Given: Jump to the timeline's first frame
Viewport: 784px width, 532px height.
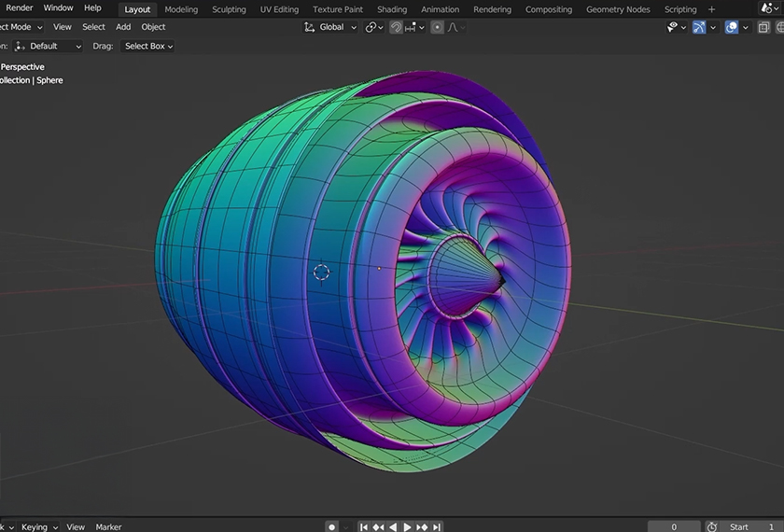Looking at the screenshot, I should pyautogui.click(x=364, y=527).
